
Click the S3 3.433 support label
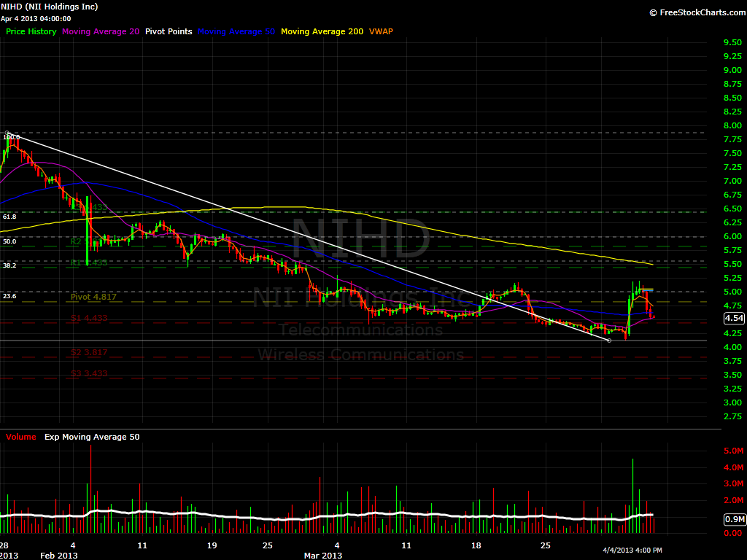click(x=89, y=373)
